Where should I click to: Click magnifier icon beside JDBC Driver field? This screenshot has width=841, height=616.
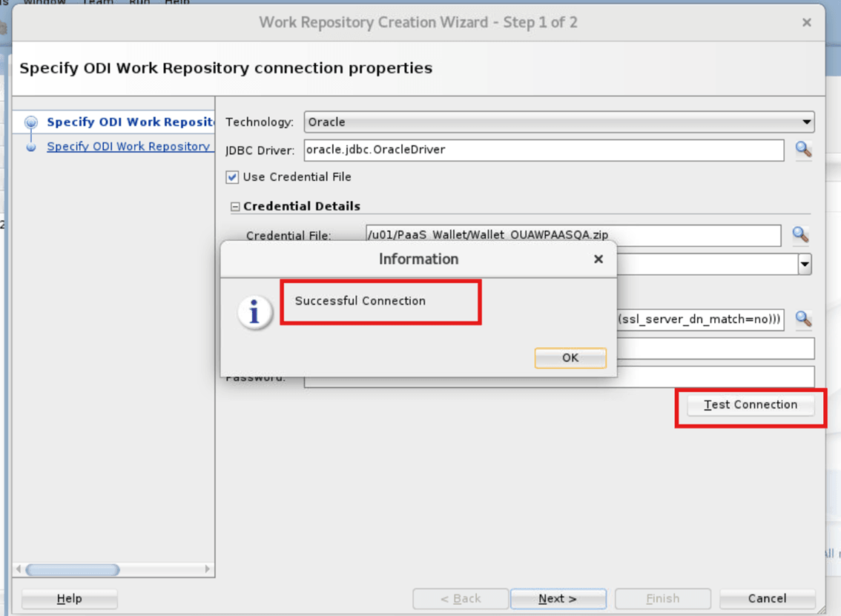[803, 150]
